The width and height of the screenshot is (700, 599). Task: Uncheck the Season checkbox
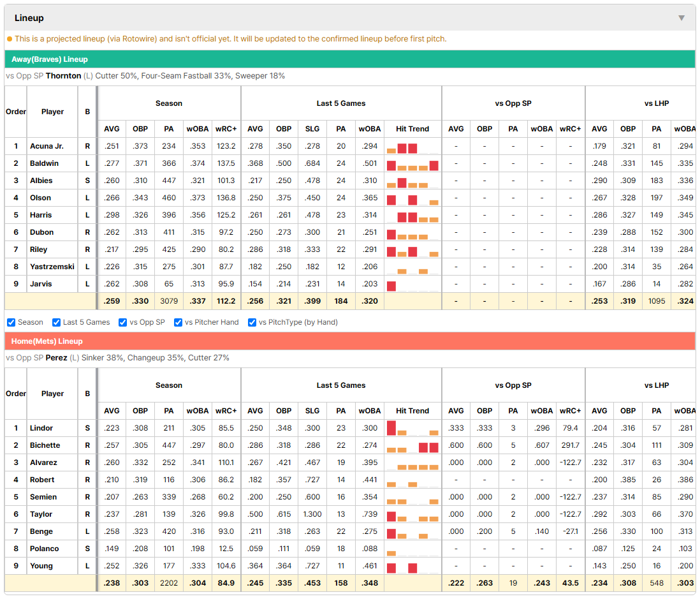pos(11,323)
